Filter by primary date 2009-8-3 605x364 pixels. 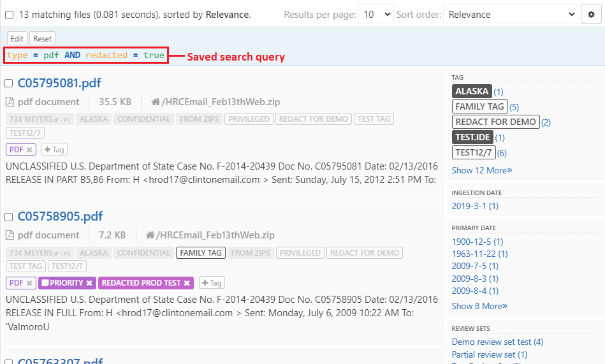475,279
